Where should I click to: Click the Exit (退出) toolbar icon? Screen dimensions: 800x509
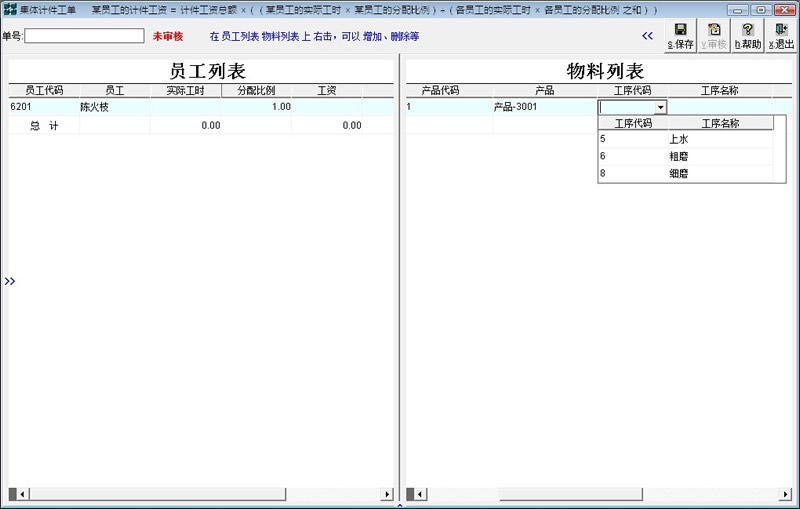pos(781,36)
